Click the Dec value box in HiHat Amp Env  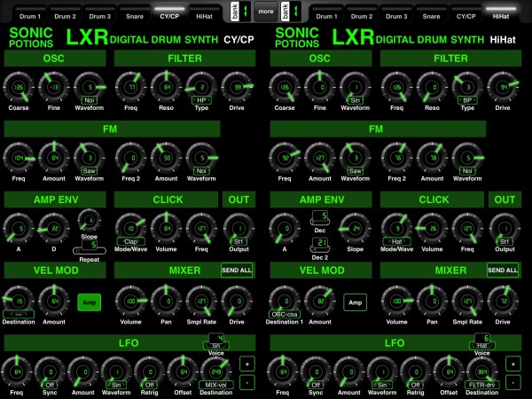(320, 217)
